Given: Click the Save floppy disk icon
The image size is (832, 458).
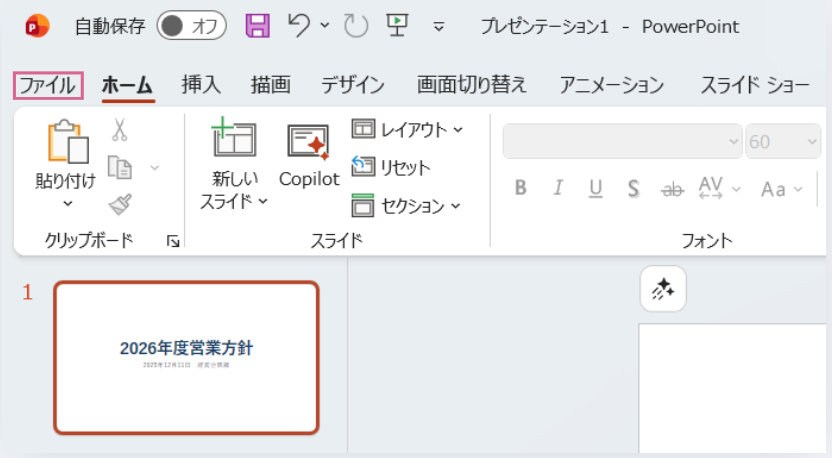Looking at the screenshot, I should coord(257,26).
